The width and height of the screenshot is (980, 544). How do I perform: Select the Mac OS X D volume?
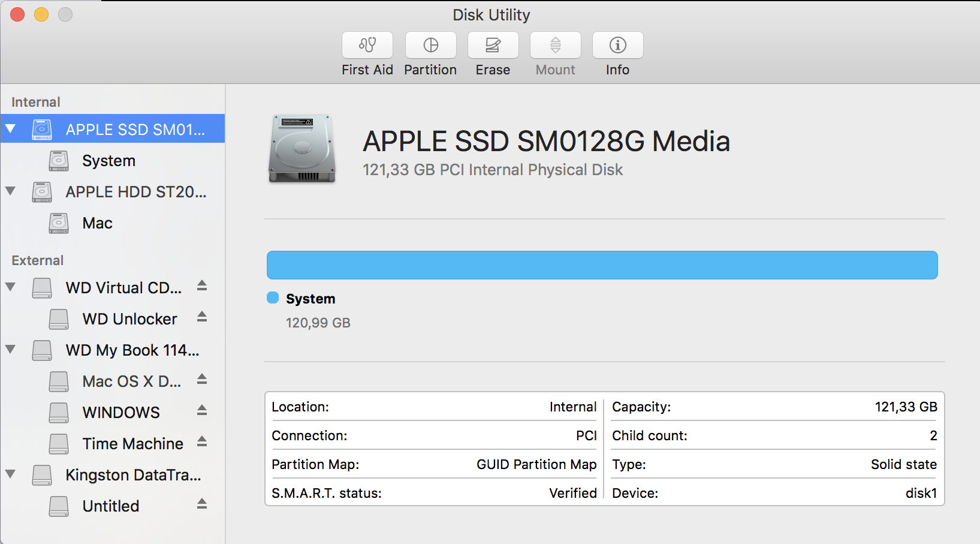pos(126,381)
